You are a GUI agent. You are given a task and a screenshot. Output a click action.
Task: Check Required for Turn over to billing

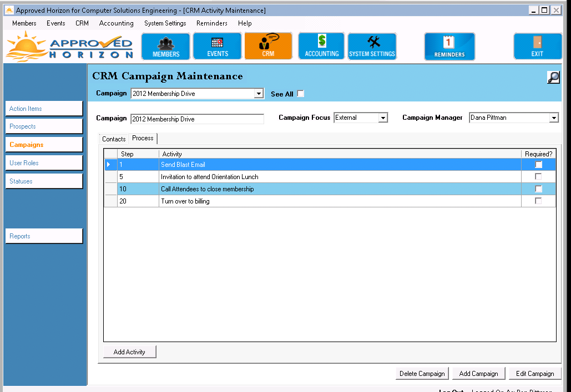pyautogui.click(x=538, y=201)
